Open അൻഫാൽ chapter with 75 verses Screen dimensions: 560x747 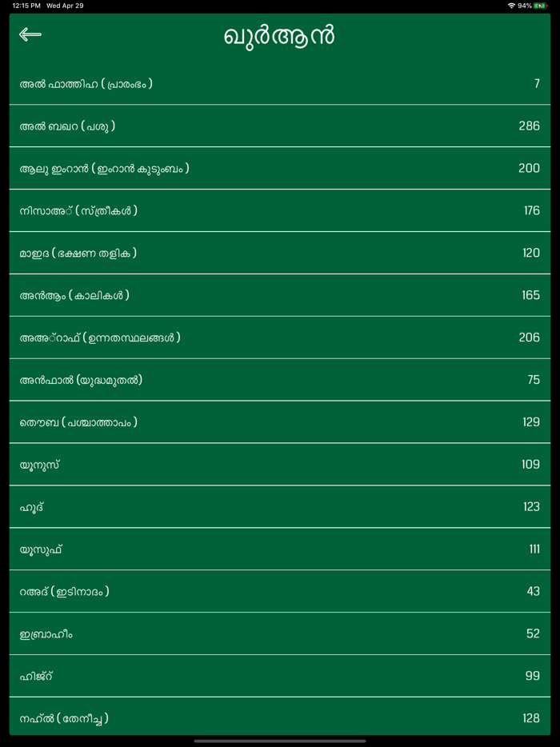pyautogui.click(x=280, y=380)
